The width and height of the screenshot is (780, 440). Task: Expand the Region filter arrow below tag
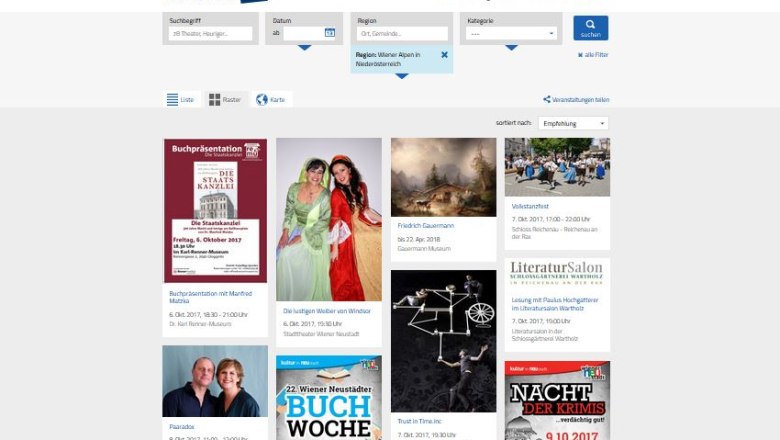click(401, 76)
